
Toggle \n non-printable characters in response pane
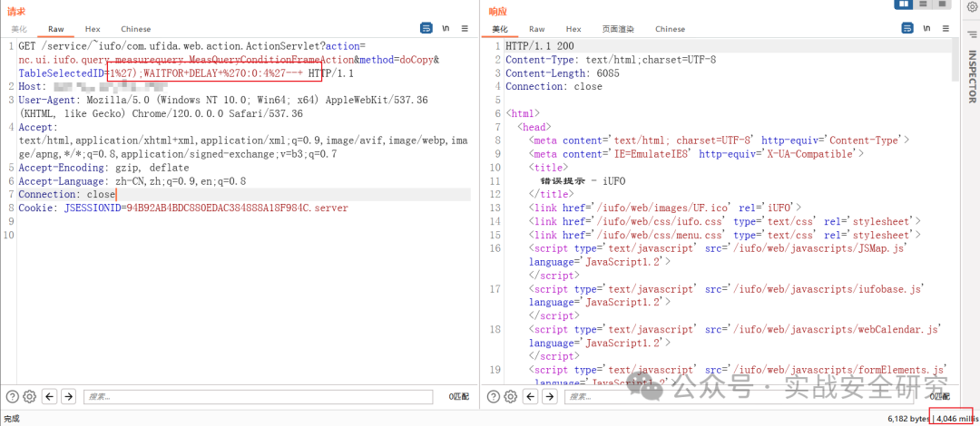[926, 28]
